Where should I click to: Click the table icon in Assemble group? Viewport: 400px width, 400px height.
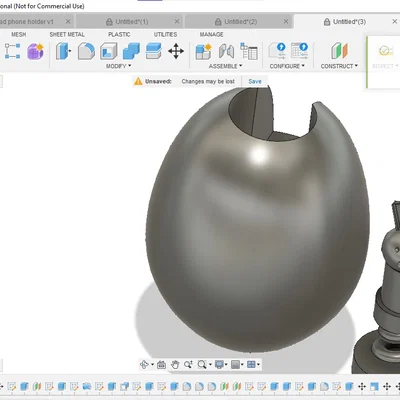249,51
